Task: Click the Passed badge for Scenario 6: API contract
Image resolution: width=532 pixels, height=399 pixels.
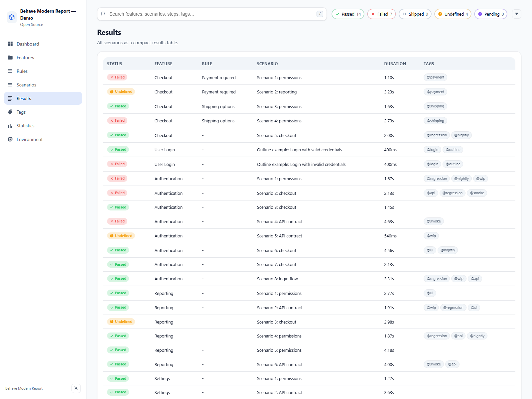Action: coord(118,364)
